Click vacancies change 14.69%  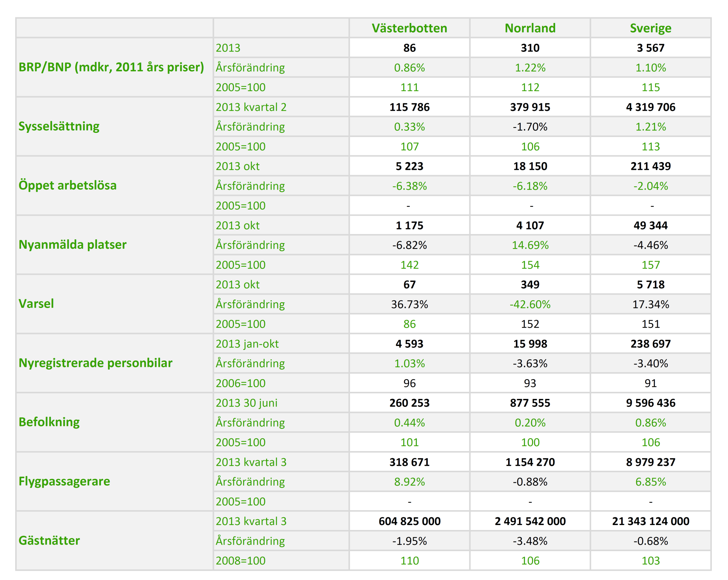530,245
